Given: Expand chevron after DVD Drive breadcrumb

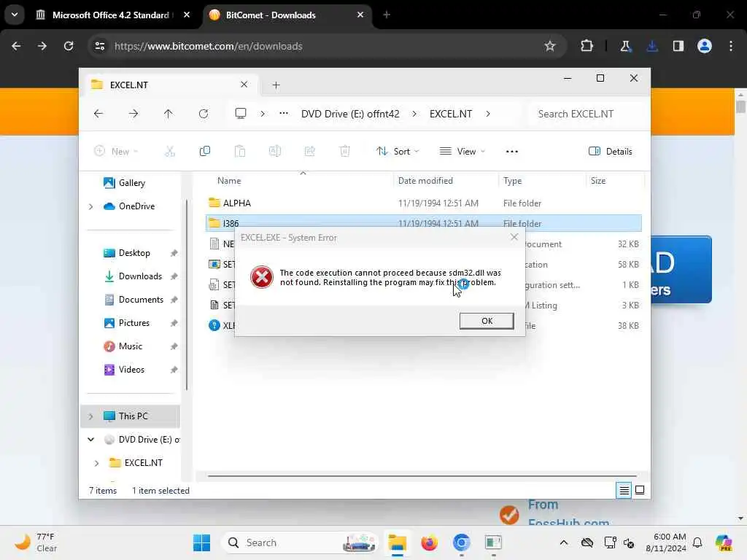Looking at the screenshot, I should tap(414, 114).
